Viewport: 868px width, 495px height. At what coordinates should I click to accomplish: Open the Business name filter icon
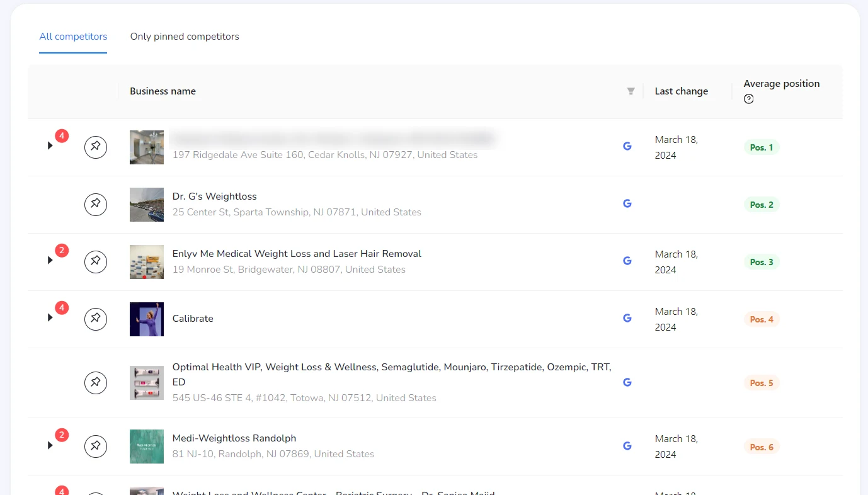click(631, 91)
